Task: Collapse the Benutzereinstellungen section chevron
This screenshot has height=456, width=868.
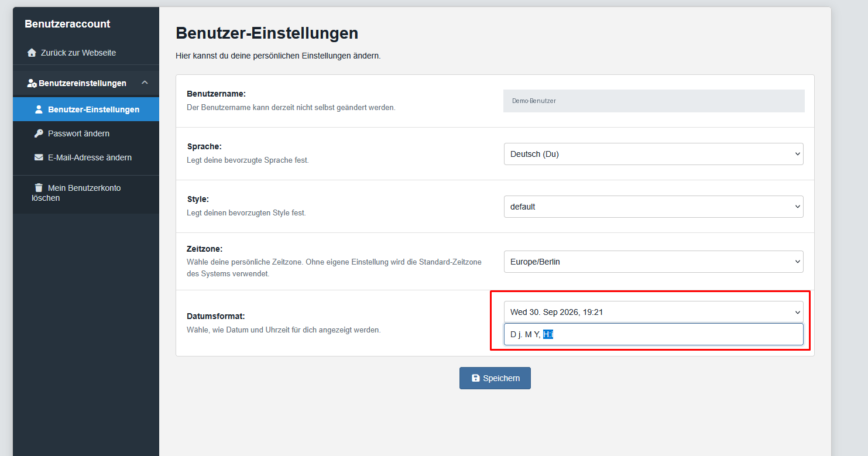Action: (145, 83)
